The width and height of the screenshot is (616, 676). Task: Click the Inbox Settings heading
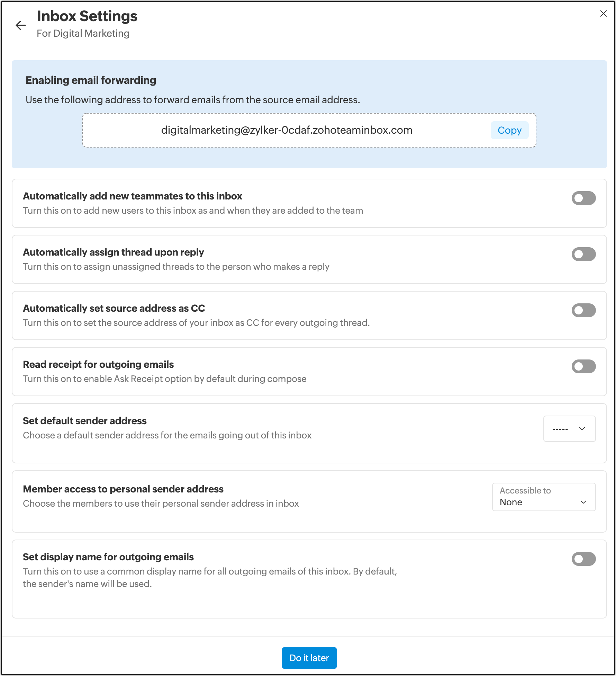click(87, 16)
